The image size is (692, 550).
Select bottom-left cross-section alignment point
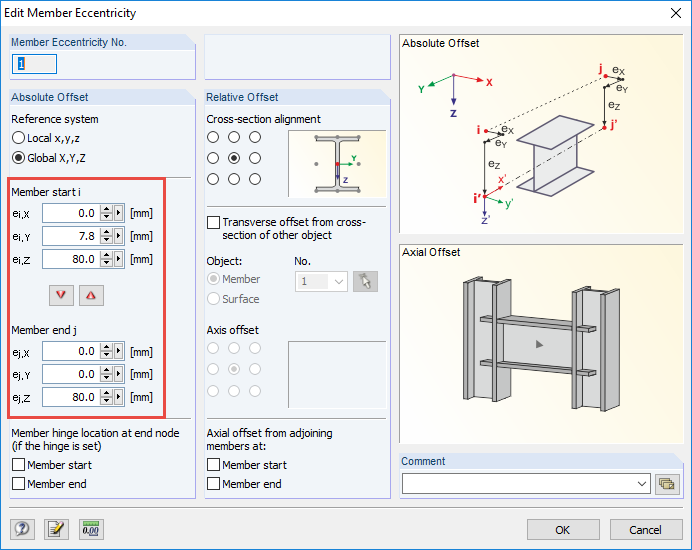tap(213, 179)
